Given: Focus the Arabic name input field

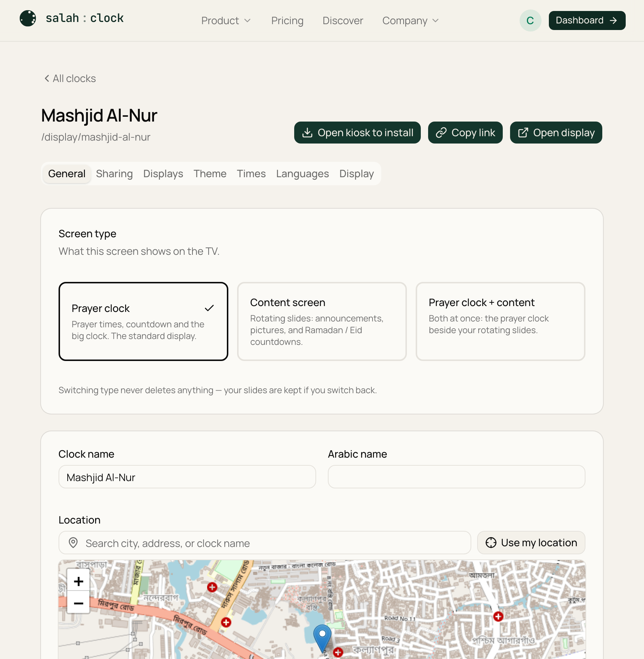Looking at the screenshot, I should 457,477.
